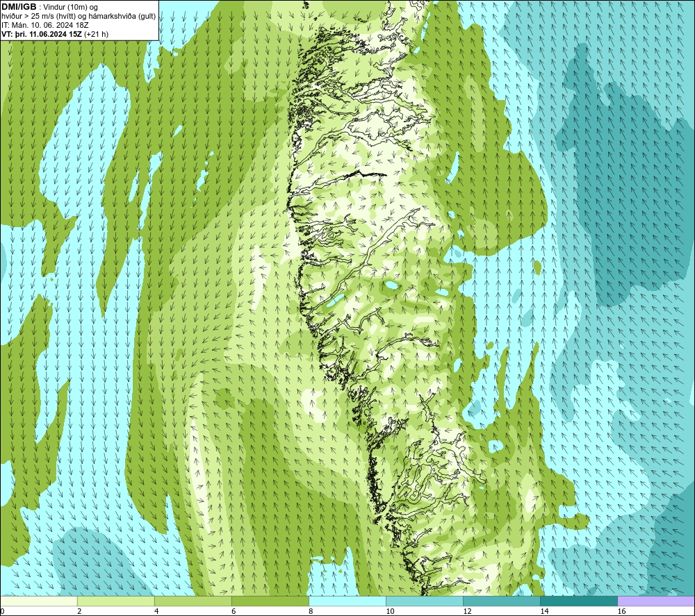695x616 pixels.
Task: Click the light green 2–4 legend swatch
Action: [x=115, y=601]
